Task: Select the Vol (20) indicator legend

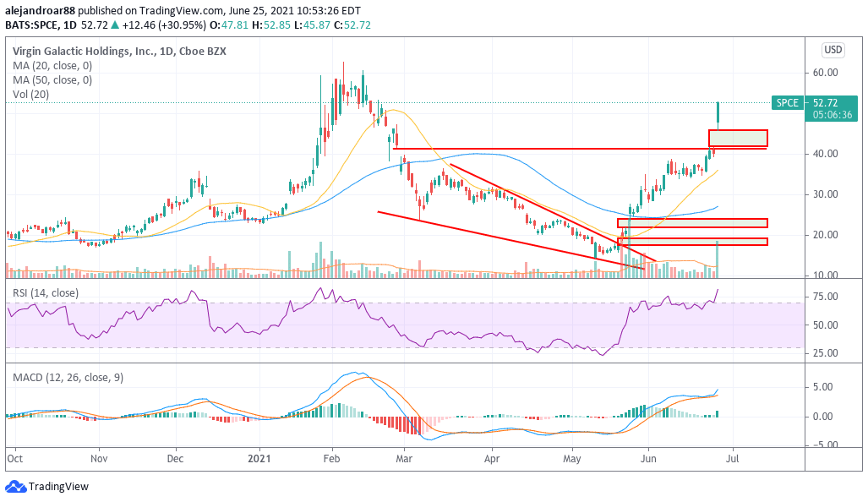Action: pos(31,95)
